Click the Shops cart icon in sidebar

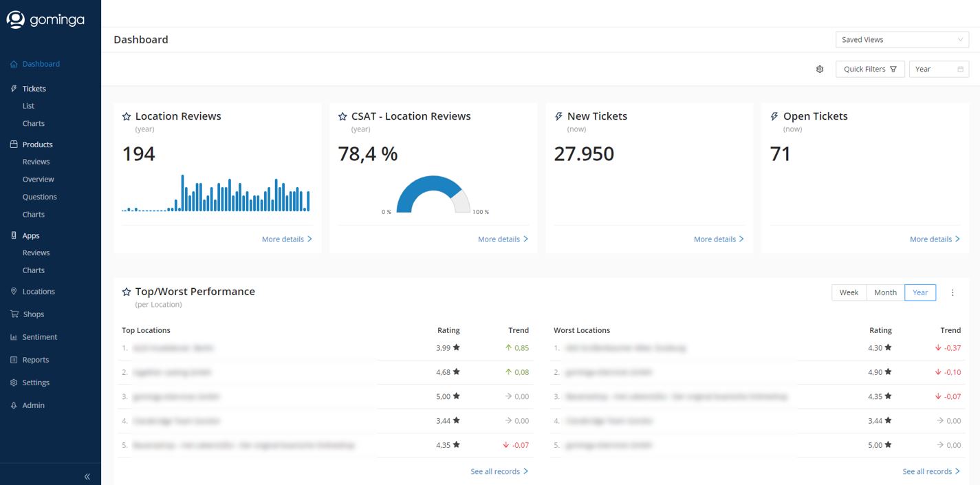tap(14, 314)
